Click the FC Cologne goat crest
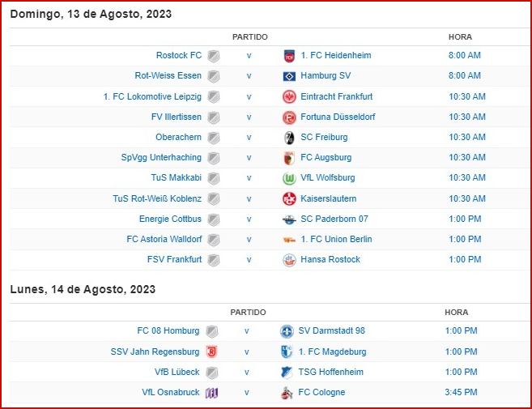532x409 pixels. click(x=287, y=393)
